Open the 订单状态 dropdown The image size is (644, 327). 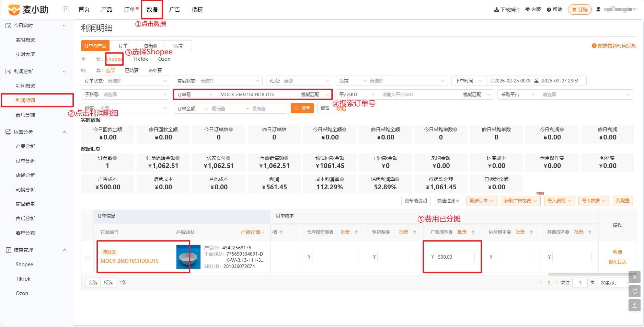pos(126,81)
